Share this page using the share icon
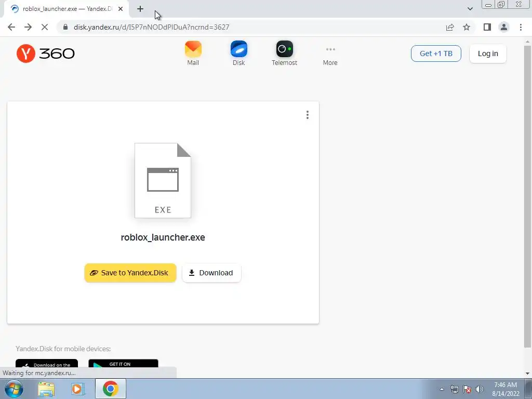532x399 pixels. (450, 27)
